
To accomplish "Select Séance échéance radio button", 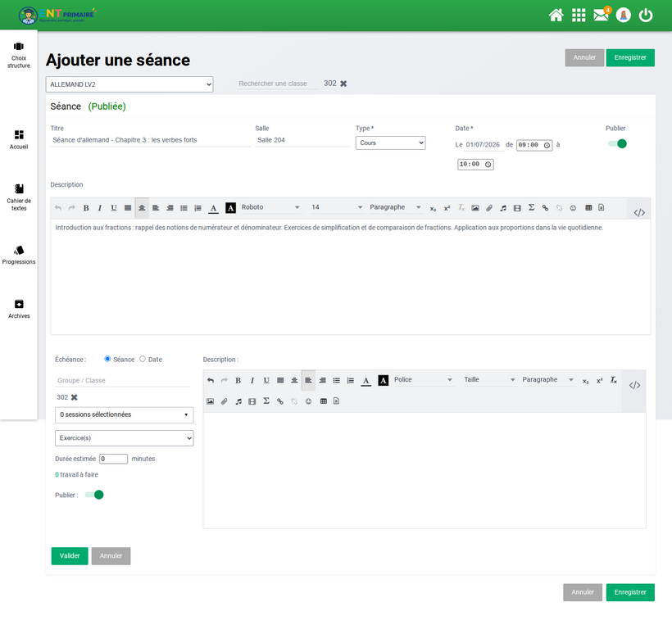I will pos(107,359).
